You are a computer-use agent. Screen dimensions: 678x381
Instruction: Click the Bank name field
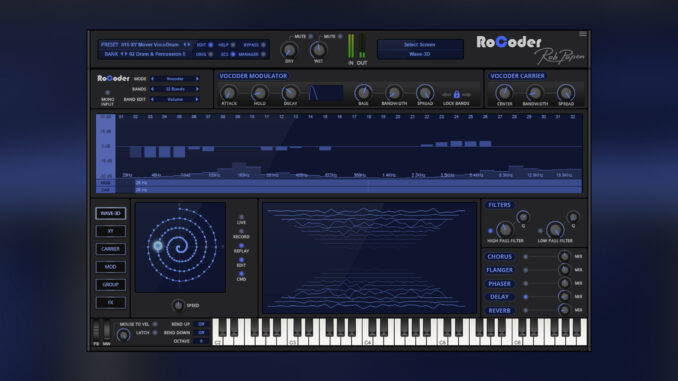point(157,54)
